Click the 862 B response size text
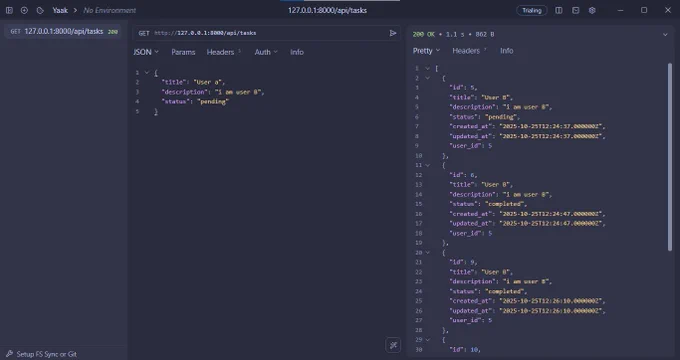 tap(484, 34)
